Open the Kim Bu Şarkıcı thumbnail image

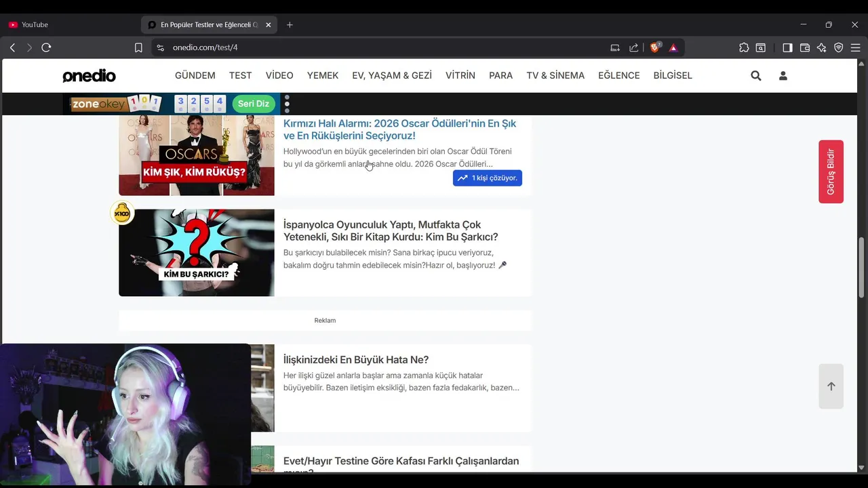197,253
